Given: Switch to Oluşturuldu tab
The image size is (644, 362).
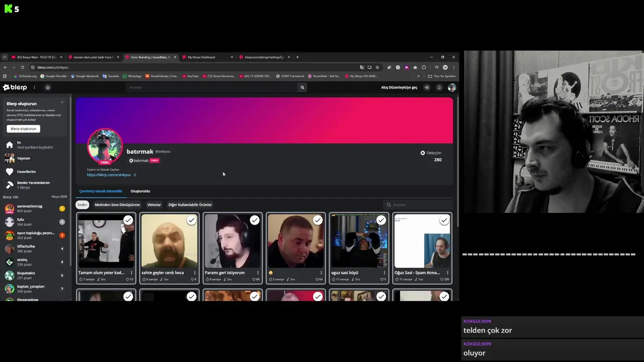Looking at the screenshot, I should pos(140,191).
